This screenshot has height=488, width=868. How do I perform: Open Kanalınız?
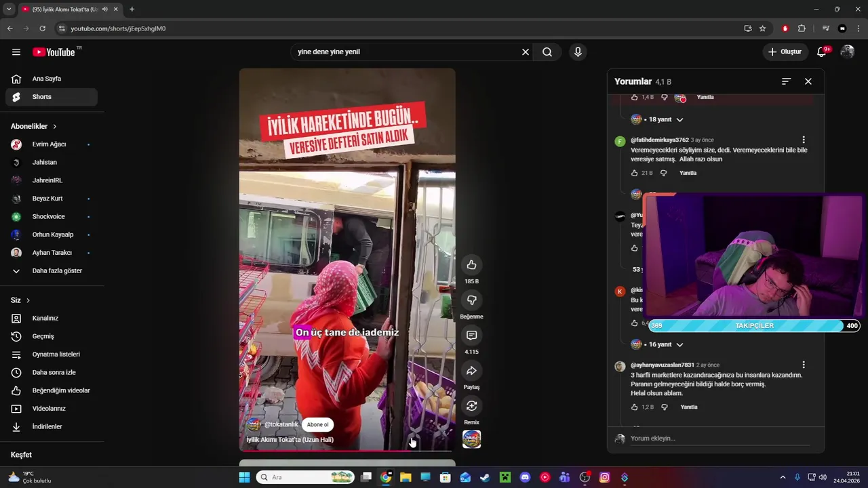tap(52, 318)
